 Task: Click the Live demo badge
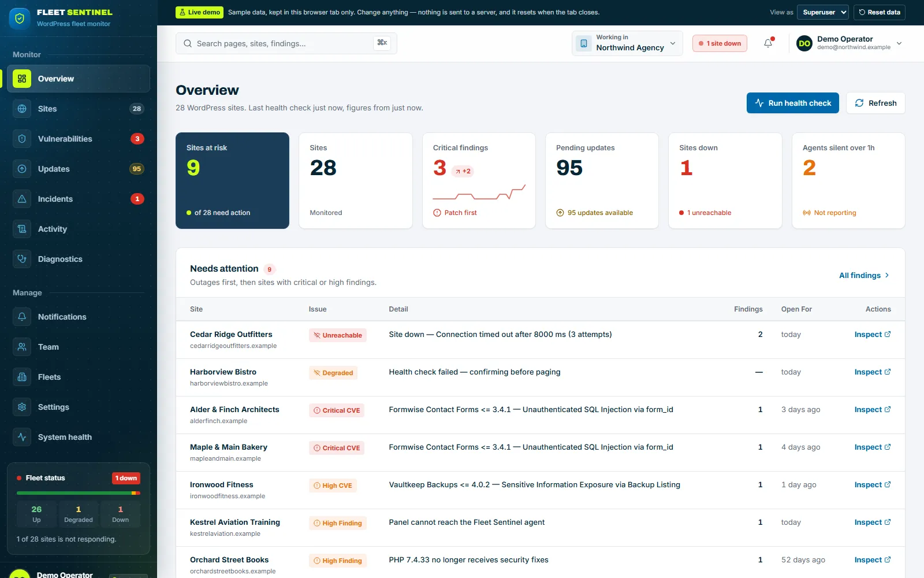pyautogui.click(x=199, y=12)
